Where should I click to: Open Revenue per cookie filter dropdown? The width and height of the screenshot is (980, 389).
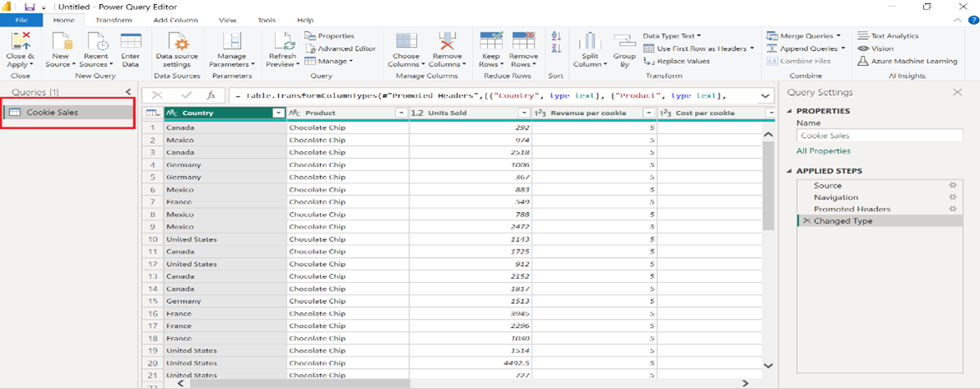[x=649, y=113]
